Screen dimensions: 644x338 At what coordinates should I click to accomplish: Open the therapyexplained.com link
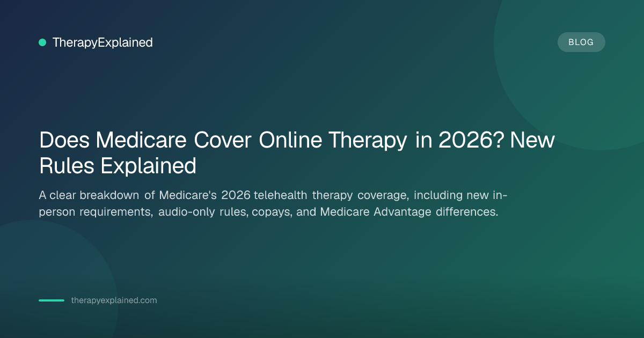tap(114, 300)
